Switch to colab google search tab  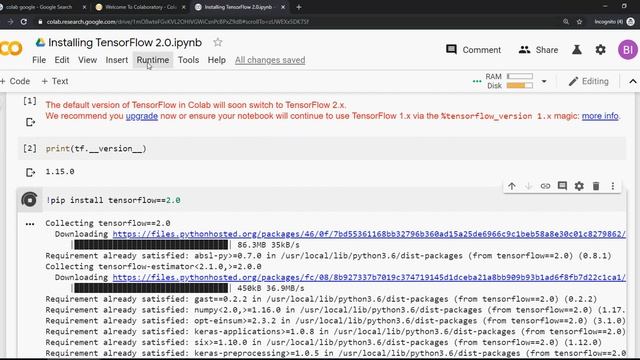39,7
